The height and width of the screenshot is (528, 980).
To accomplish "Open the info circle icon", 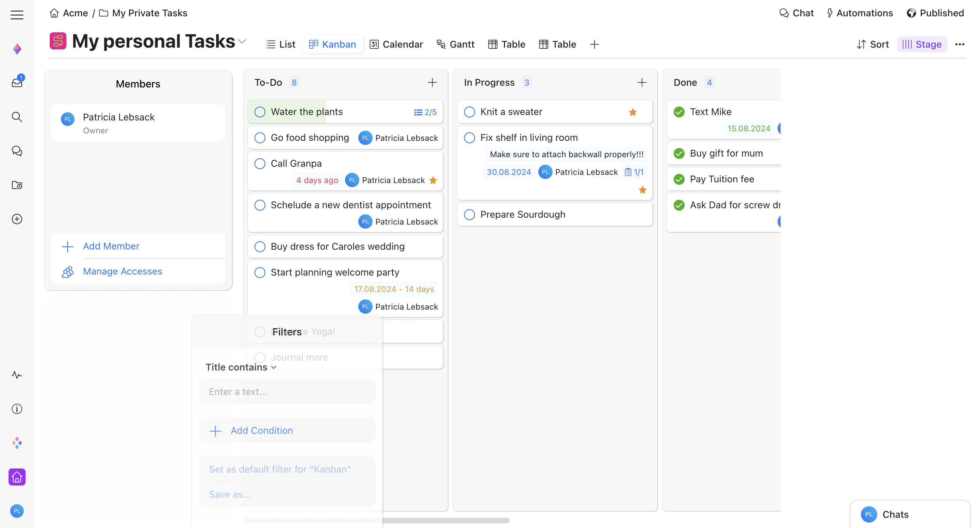I will (17, 409).
